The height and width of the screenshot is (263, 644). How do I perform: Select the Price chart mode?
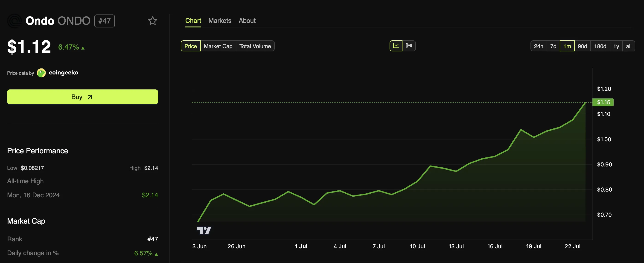pos(190,46)
